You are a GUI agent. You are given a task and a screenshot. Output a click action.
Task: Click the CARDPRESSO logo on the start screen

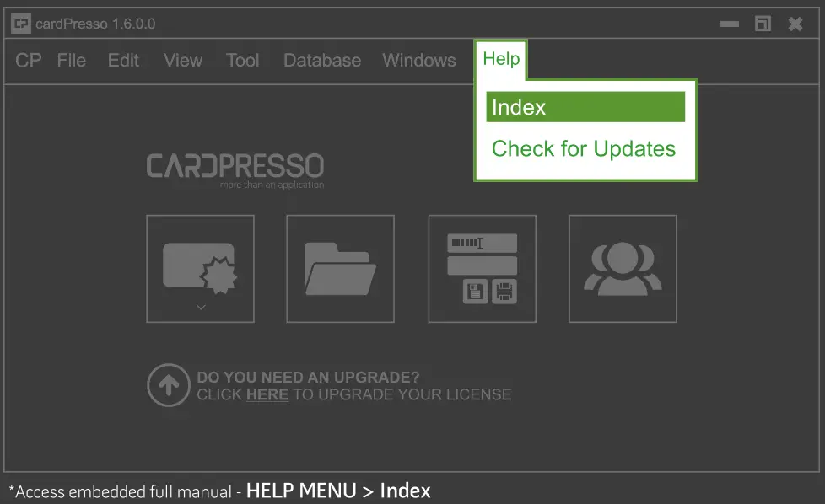click(x=235, y=170)
